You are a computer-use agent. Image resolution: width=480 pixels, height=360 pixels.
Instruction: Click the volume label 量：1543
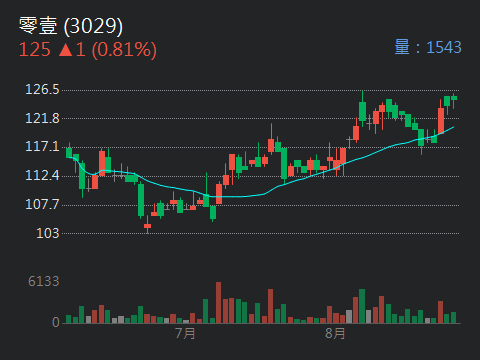(x=428, y=47)
